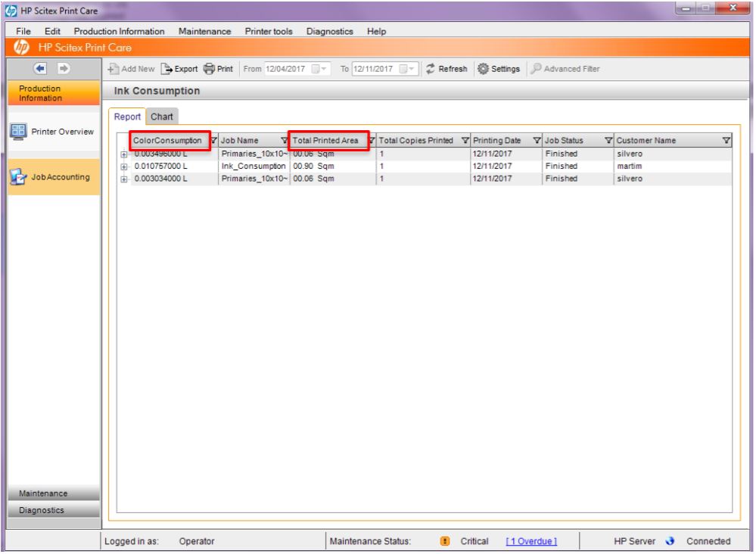Switch to the Chart tab

(160, 117)
